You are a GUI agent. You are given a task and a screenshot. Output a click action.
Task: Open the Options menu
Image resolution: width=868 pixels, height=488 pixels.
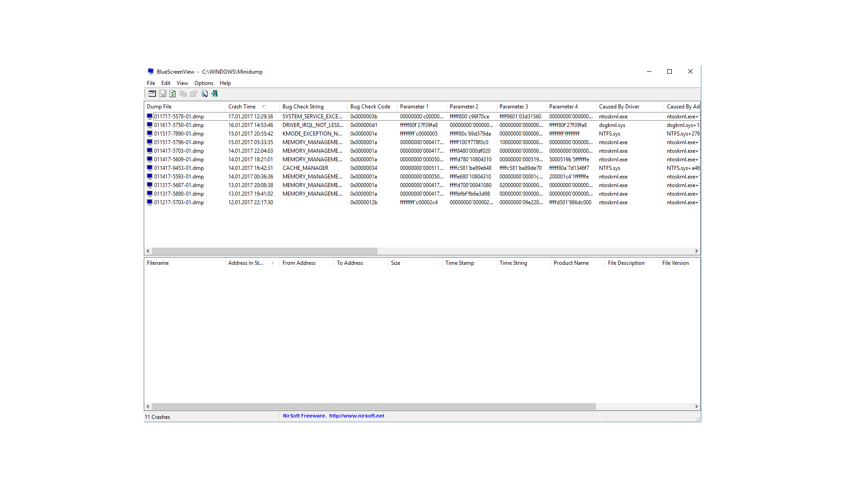point(203,83)
